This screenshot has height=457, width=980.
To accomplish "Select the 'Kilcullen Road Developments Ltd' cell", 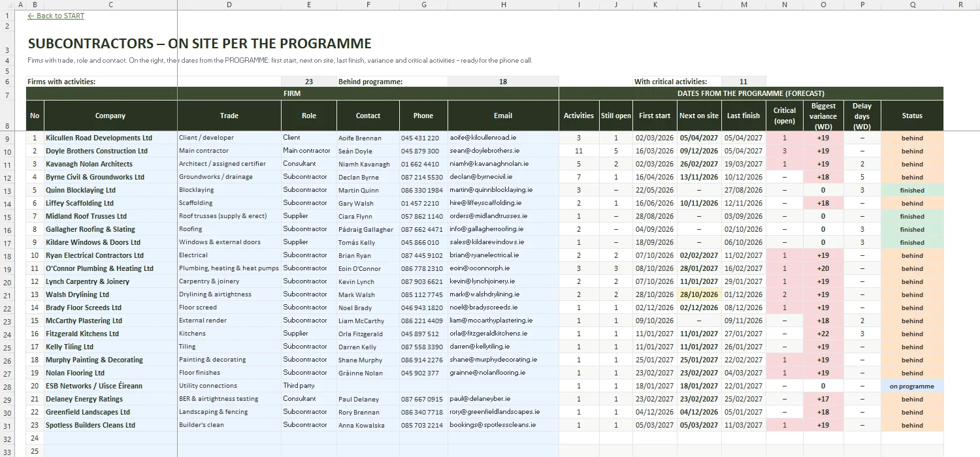I will [110, 138].
